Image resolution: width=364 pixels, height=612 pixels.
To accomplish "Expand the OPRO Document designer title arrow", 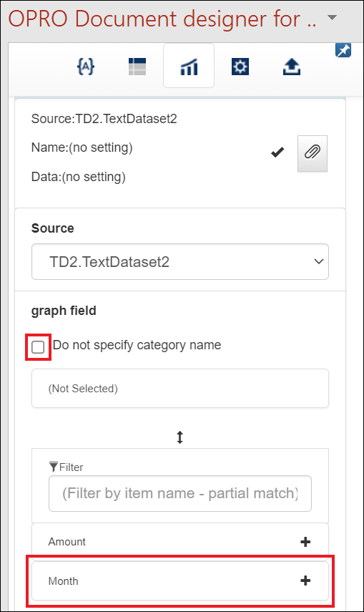I will click(x=332, y=17).
